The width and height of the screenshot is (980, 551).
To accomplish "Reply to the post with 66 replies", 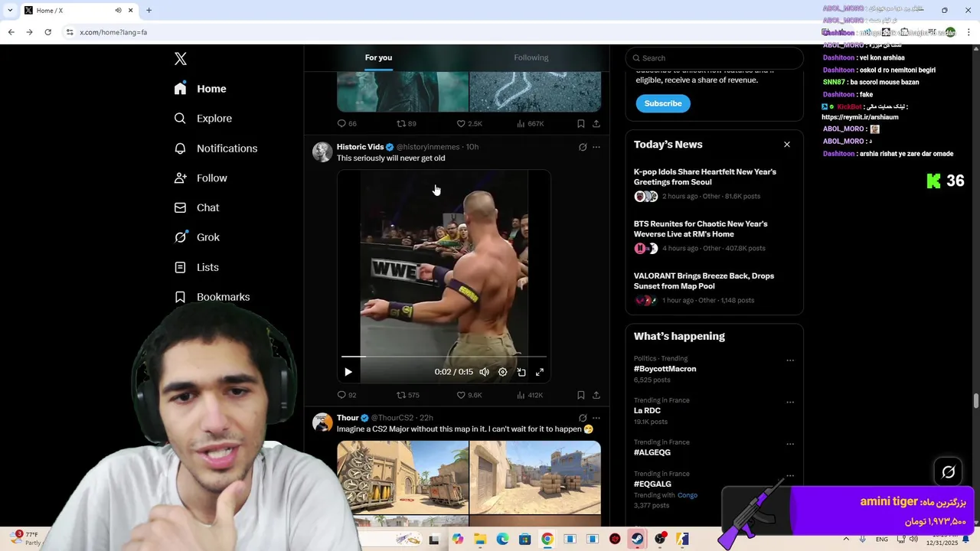I will (x=347, y=124).
